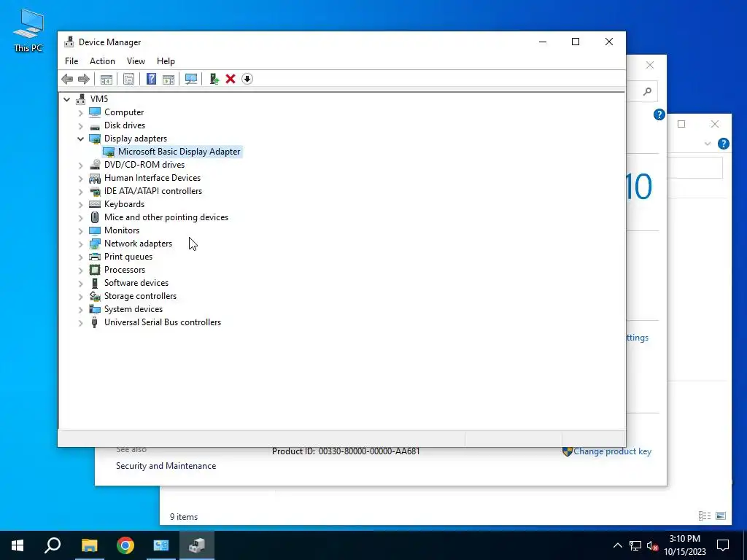Click the Universal Serial Bus controllers icon
This screenshot has width=747, height=560.
[95, 322]
